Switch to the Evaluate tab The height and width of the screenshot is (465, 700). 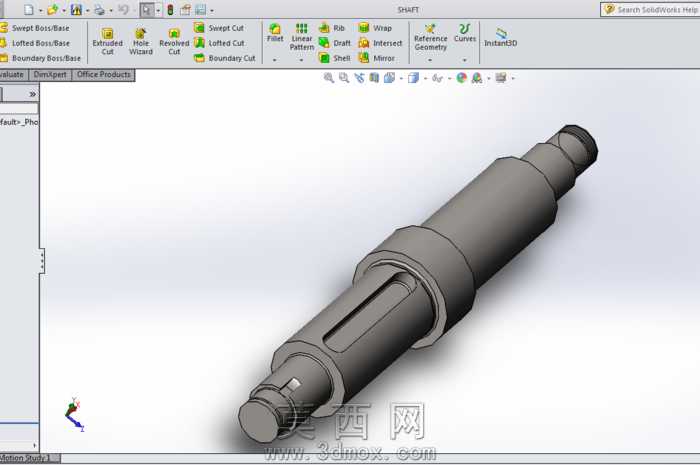(x=13, y=75)
